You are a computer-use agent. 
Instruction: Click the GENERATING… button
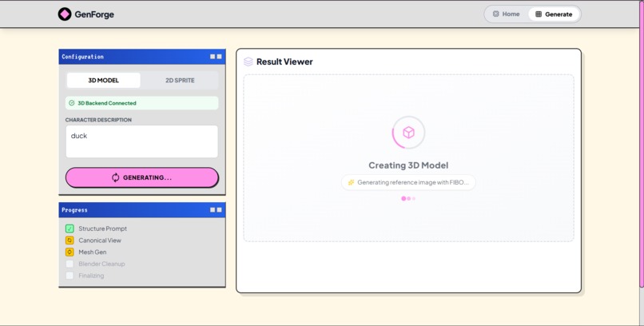(x=141, y=177)
